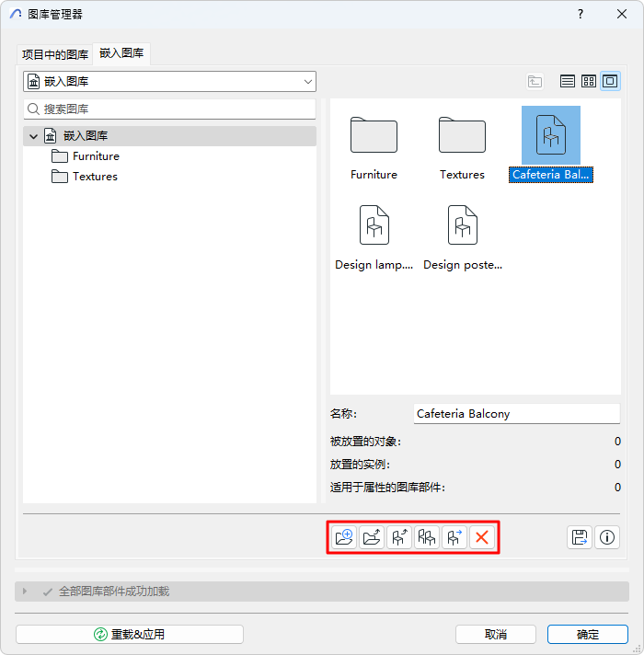
Task: Click the add new folder icon
Action: coord(344,537)
